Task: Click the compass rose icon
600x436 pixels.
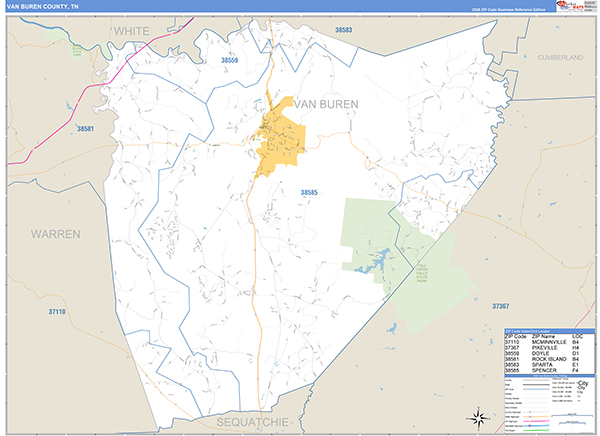Action: (479, 418)
